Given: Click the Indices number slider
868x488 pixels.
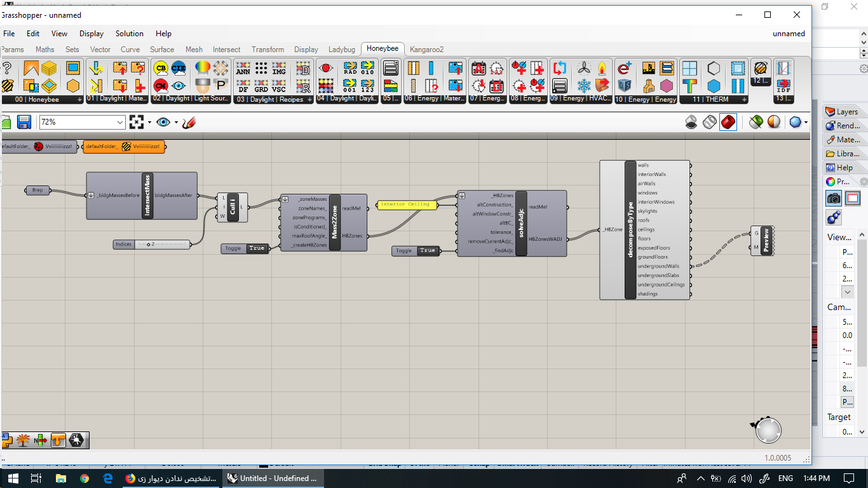Looking at the screenshot, I should 152,244.
